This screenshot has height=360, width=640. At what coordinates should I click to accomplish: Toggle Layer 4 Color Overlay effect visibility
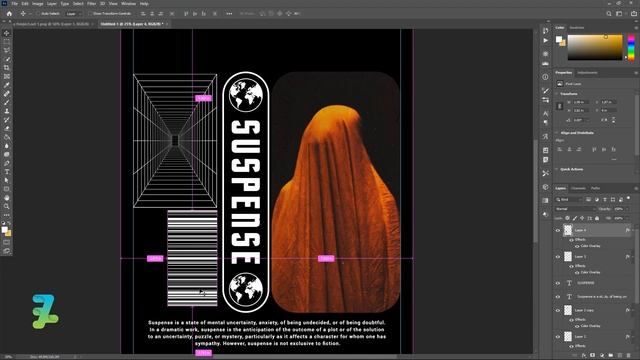point(577,246)
